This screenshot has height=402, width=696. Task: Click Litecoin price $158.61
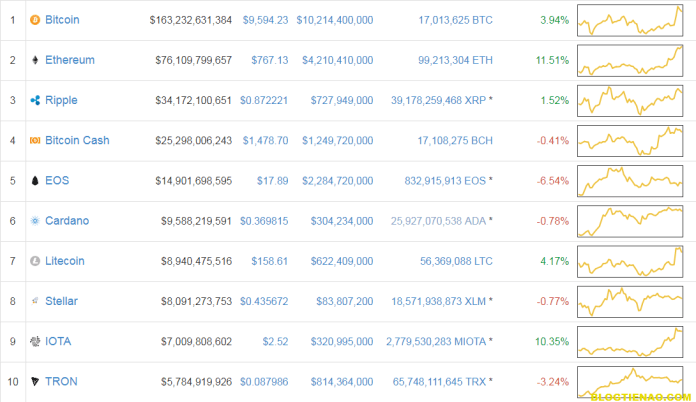click(x=269, y=261)
